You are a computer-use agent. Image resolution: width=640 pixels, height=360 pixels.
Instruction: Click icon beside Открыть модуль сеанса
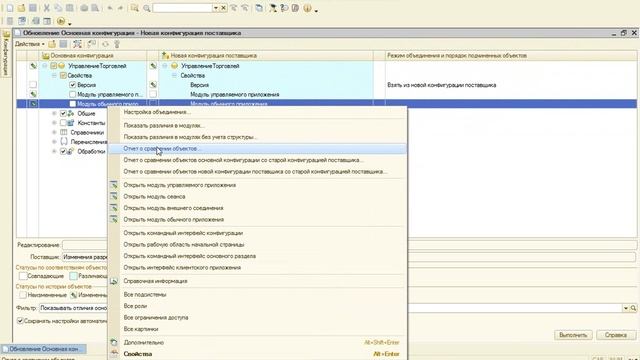114,196
